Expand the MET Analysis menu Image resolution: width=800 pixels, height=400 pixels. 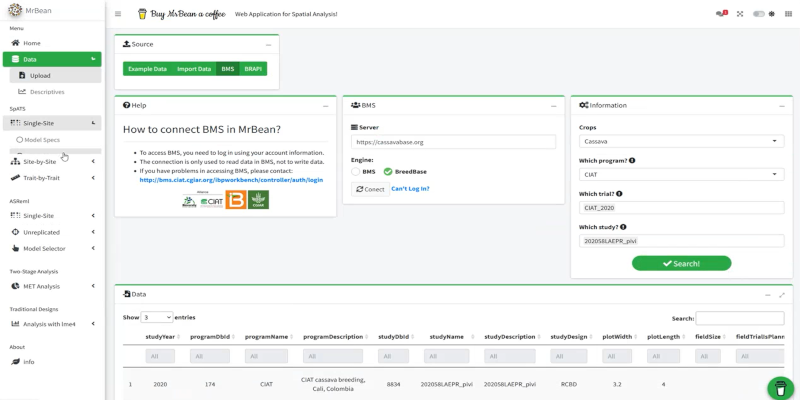pos(52,286)
